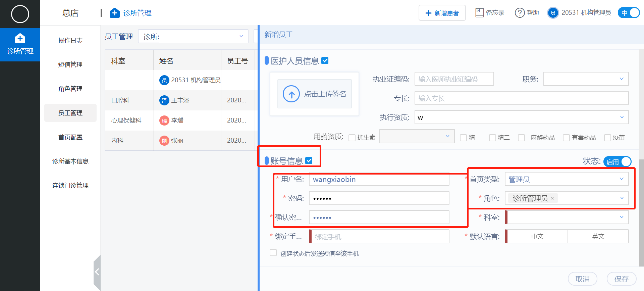Select 中文 as default language
The width and height of the screenshot is (644, 291).
coord(537,236)
